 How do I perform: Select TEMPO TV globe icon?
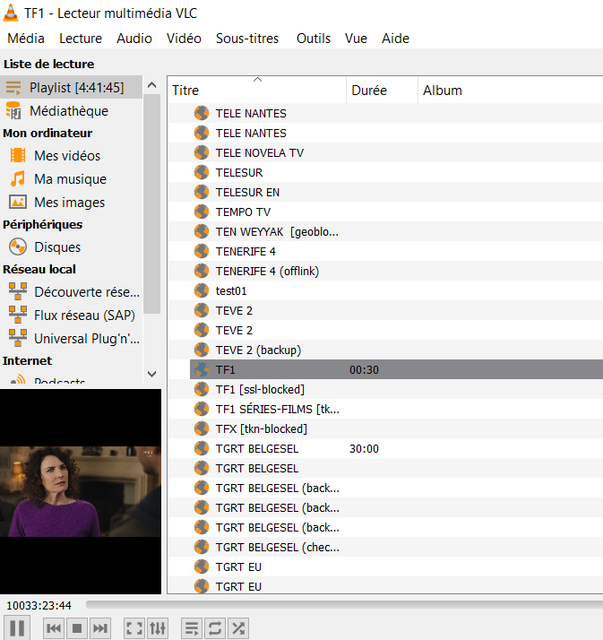(x=201, y=212)
